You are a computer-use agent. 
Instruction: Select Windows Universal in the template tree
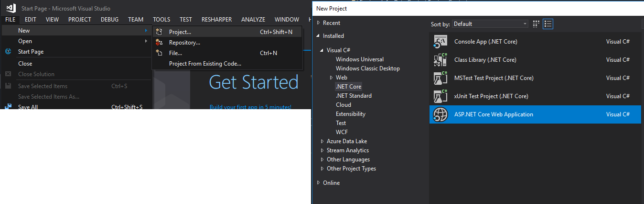coord(360,59)
